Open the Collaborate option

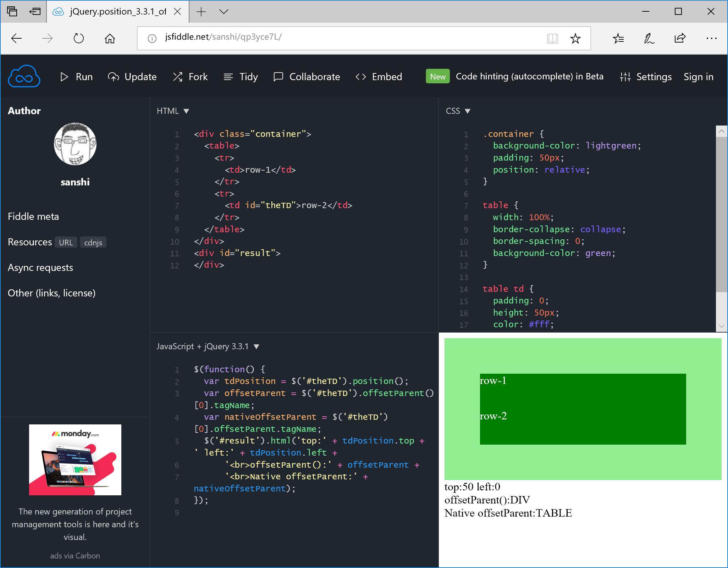tap(307, 77)
